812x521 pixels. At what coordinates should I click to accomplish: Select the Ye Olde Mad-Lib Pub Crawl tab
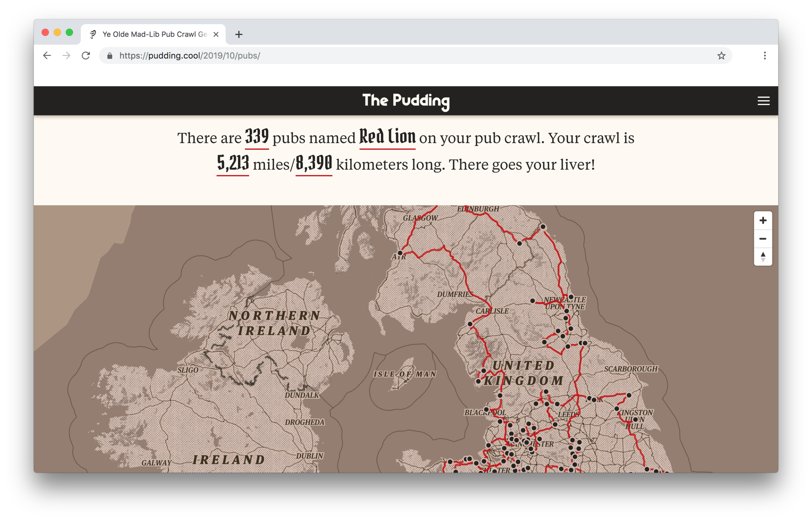(153, 34)
